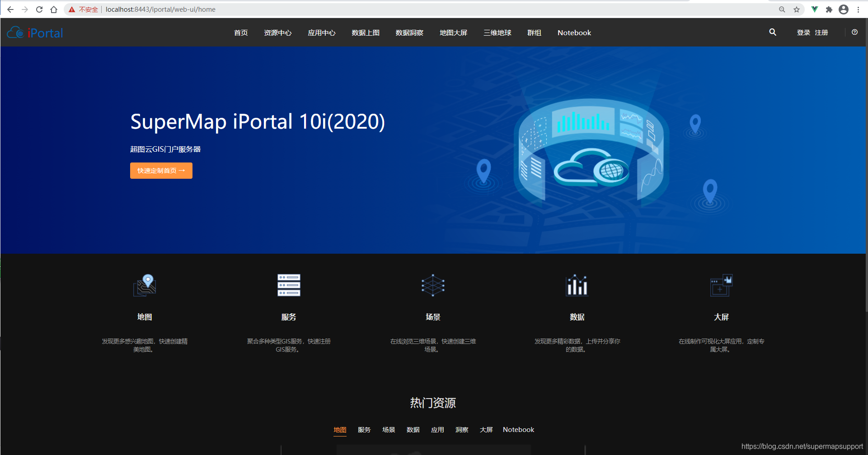Open 应用中心 navigation menu
The image size is (868, 455).
click(321, 32)
